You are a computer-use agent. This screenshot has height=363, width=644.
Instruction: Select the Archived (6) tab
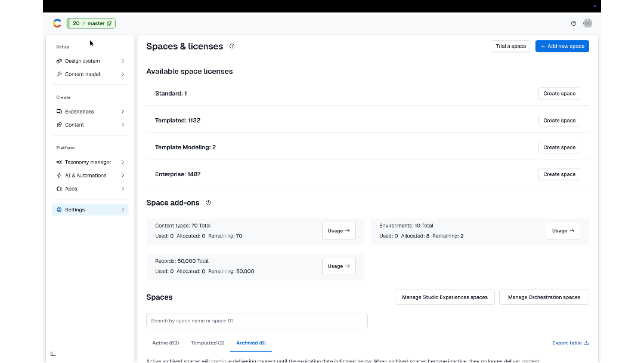[251, 343]
